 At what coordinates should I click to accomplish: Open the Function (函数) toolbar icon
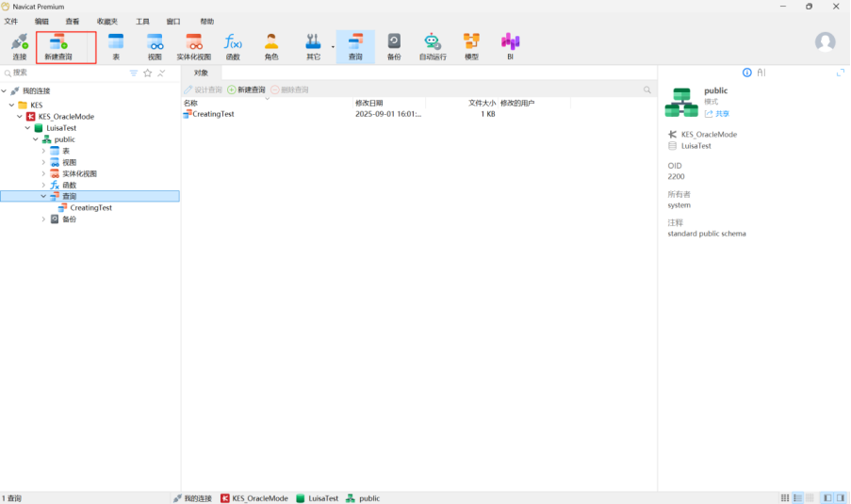[x=233, y=45]
